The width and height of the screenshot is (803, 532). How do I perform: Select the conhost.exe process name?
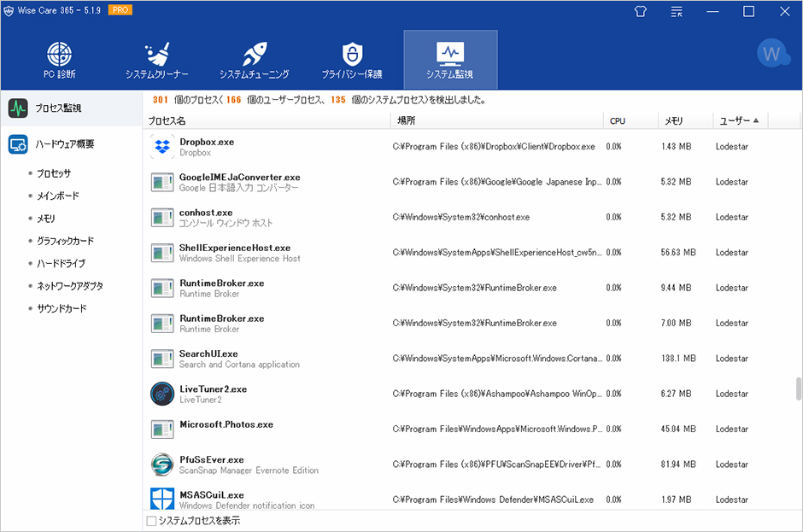(x=206, y=213)
